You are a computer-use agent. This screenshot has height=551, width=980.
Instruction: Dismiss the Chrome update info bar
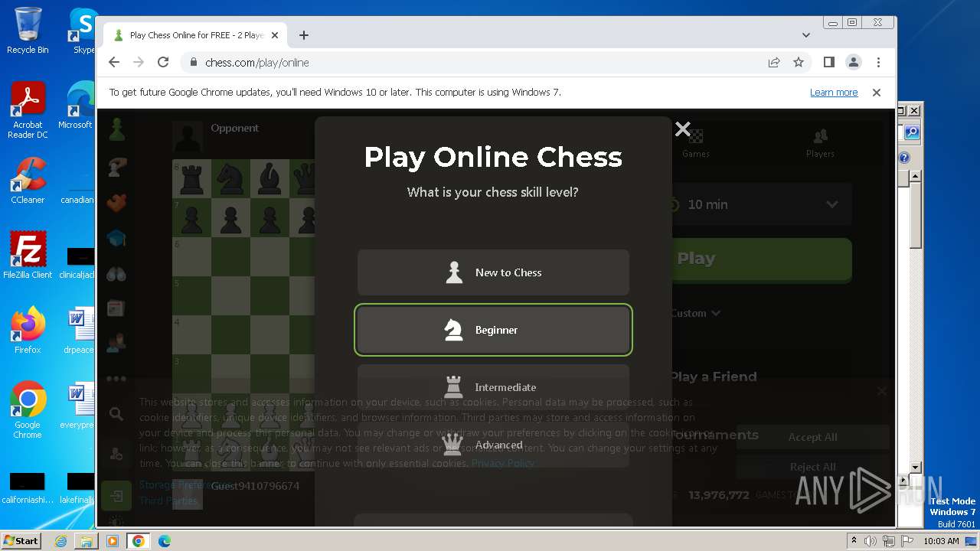pos(877,93)
